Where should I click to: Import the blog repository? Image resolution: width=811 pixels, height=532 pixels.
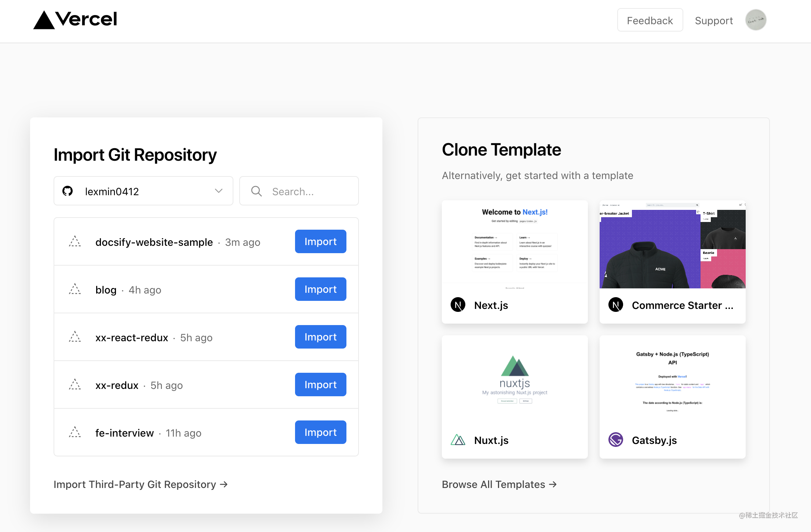click(x=321, y=289)
